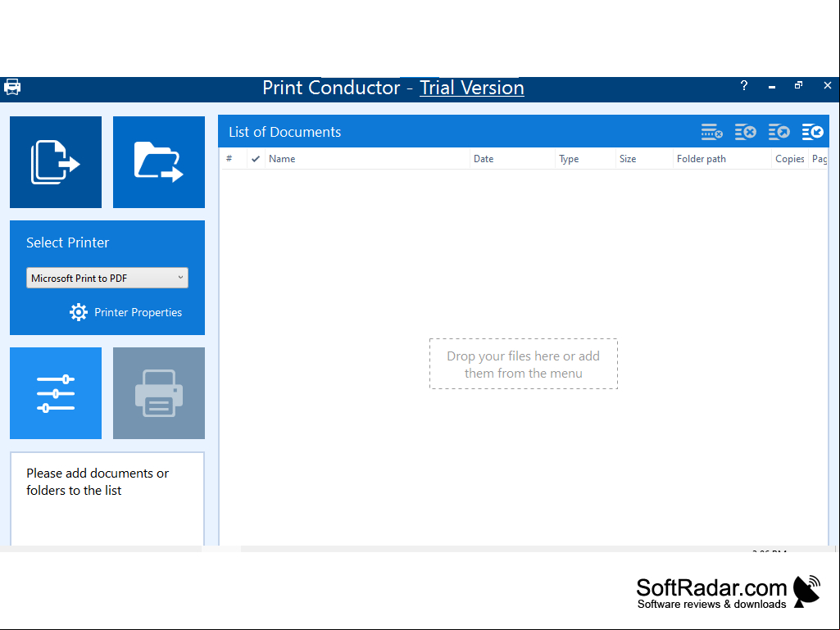Open the Settings sliders tile

[x=56, y=393]
